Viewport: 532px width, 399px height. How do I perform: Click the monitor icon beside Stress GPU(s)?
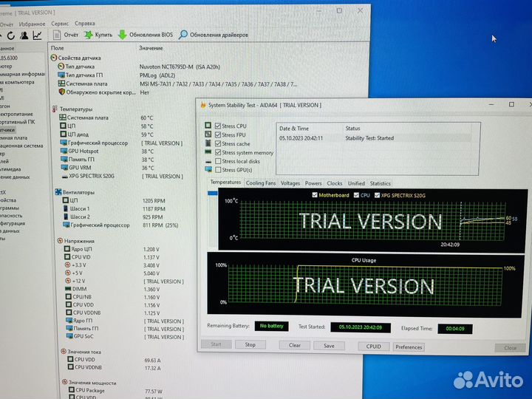pyautogui.click(x=208, y=169)
